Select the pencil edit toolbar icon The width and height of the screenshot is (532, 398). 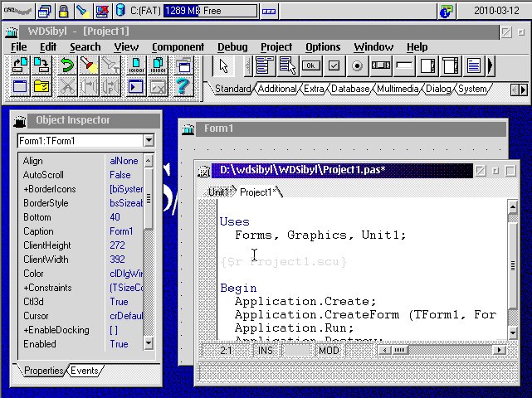89,66
